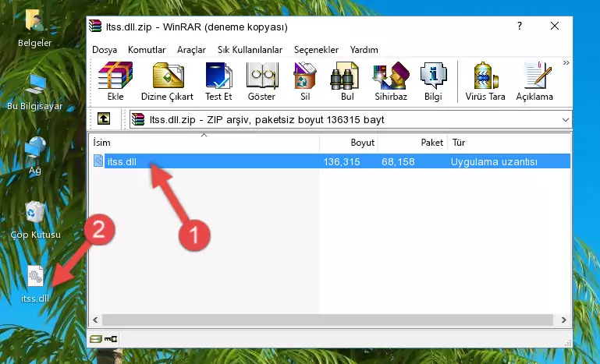This screenshot has height=364, width=600.
Task: Sort by the Boyut column header
Action: click(349, 143)
